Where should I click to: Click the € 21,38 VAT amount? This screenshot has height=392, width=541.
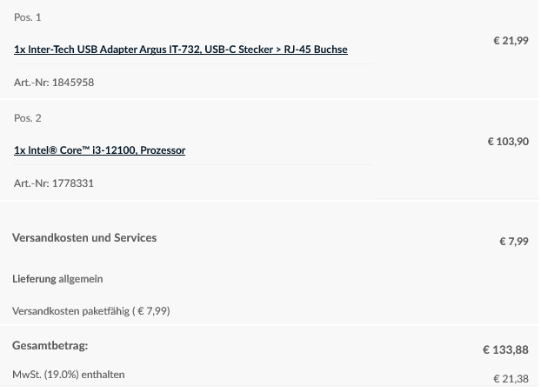511,379
